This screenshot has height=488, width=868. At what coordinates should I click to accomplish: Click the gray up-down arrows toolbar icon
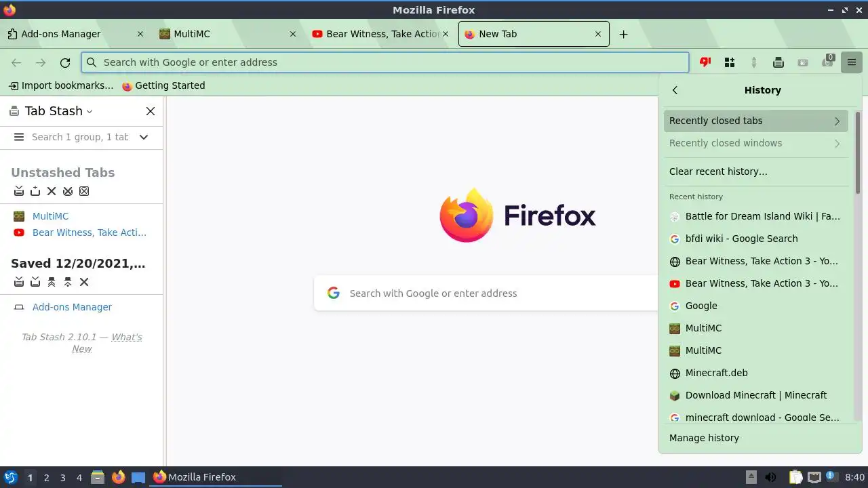754,62
